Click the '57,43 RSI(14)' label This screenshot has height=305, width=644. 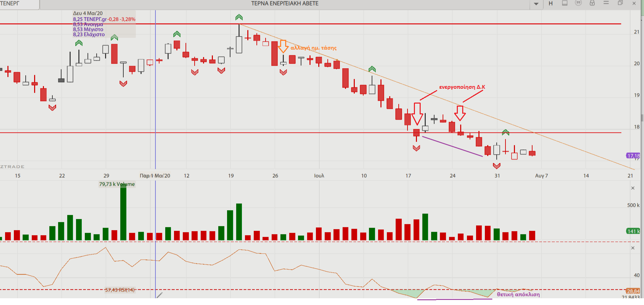120,290
